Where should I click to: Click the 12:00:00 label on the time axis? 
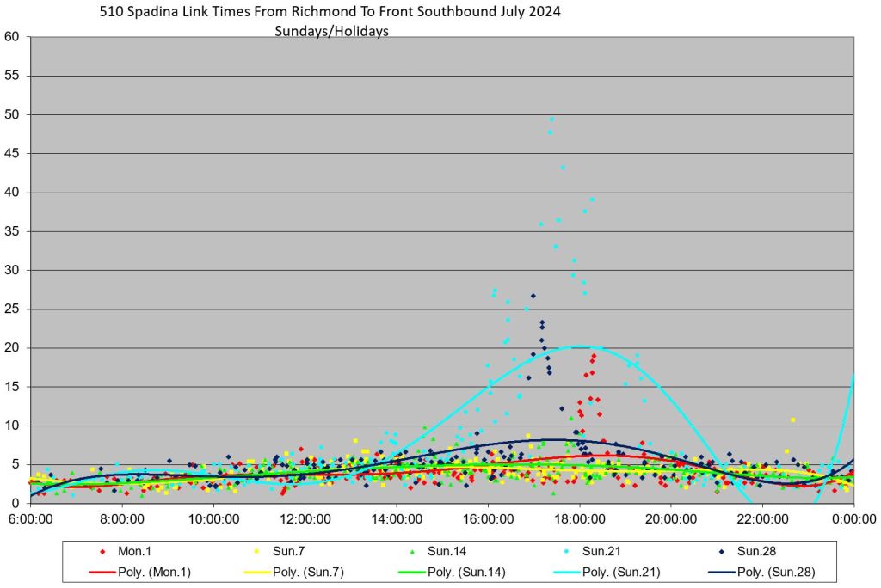305,518
